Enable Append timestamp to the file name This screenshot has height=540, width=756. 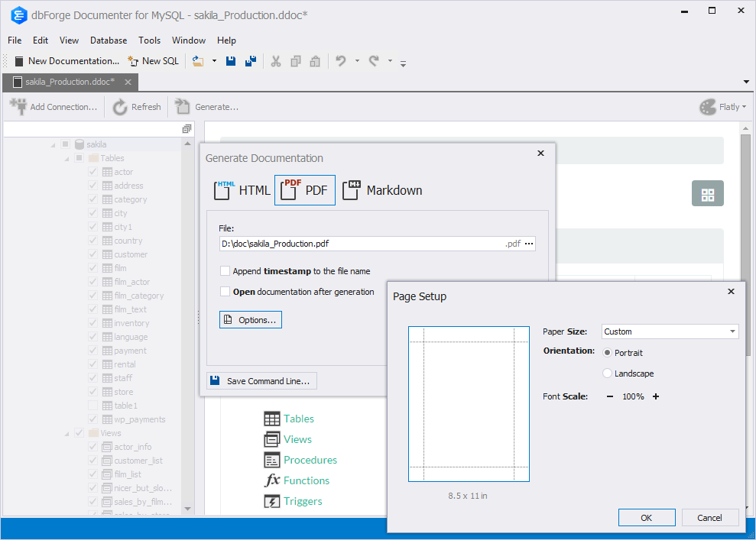(225, 270)
